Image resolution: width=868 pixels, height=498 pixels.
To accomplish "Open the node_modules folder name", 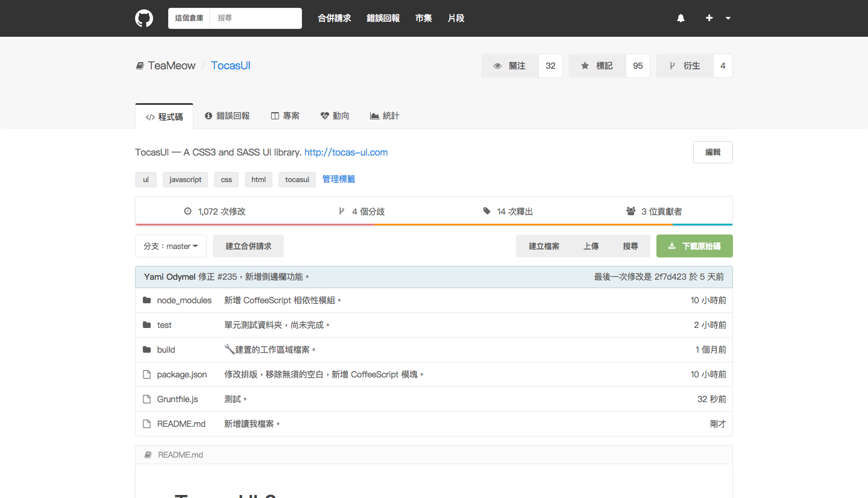I will click(x=184, y=300).
